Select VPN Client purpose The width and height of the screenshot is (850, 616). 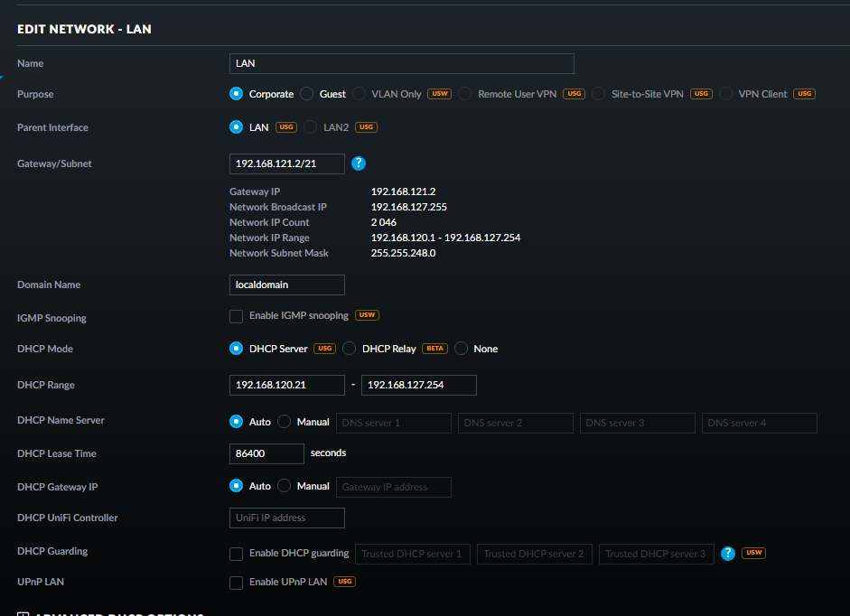[x=726, y=94]
